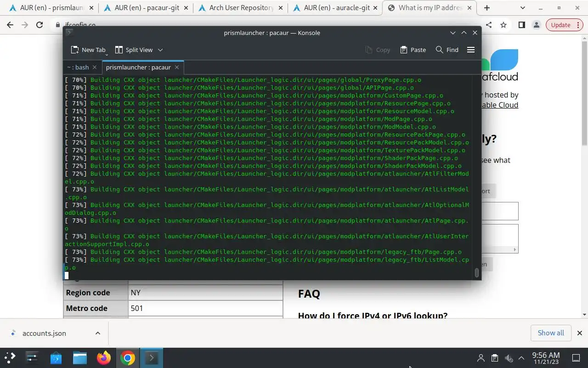Image resolution: width=588 pixels, height=368 pixels.
Task: Switch to AUR prismlauncher browser tab
Action: coord(52,8)
